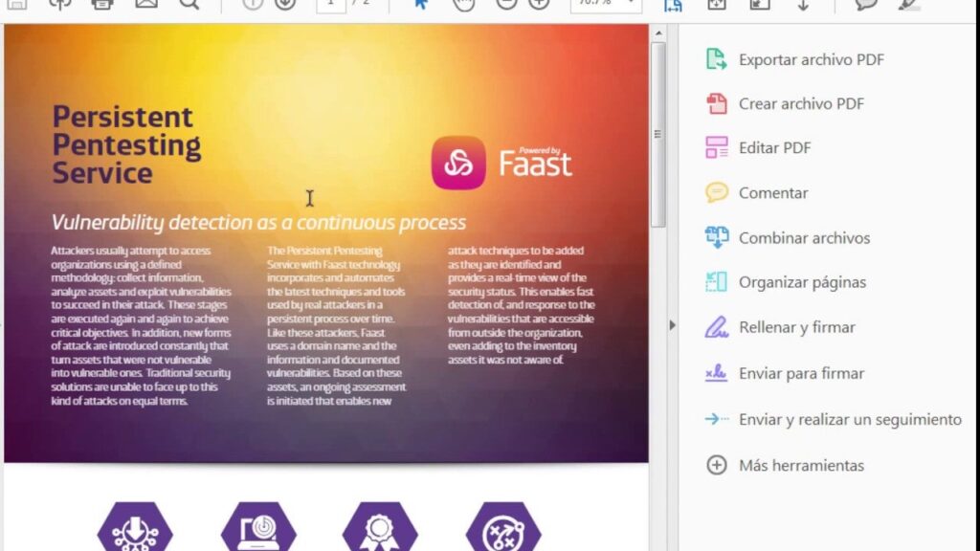Click the document's vertical scrollbar thumb
This screenshot has width=980, height=551.
[x=657, y=134]
